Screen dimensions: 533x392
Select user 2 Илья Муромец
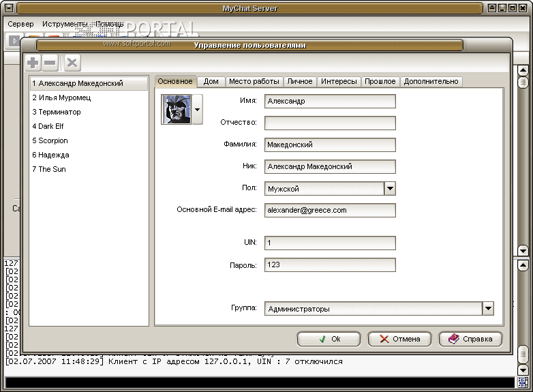tap(89, 97)
